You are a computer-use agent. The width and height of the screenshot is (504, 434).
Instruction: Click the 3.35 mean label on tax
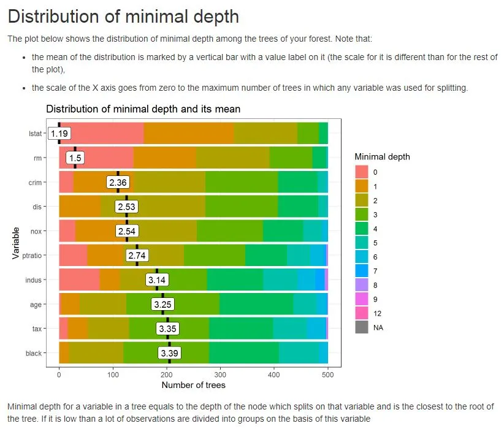(x=167, y=329)
